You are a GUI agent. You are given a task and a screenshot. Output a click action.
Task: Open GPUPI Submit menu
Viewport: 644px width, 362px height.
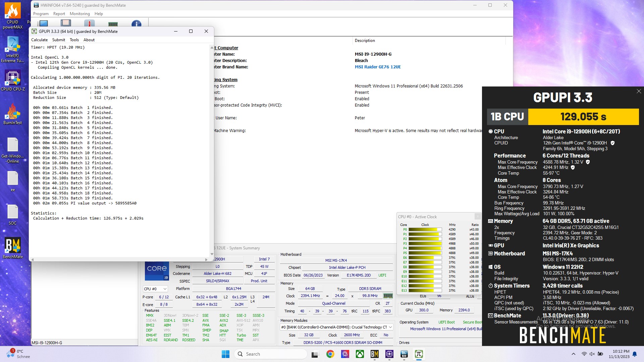click(x=59, y=40)
